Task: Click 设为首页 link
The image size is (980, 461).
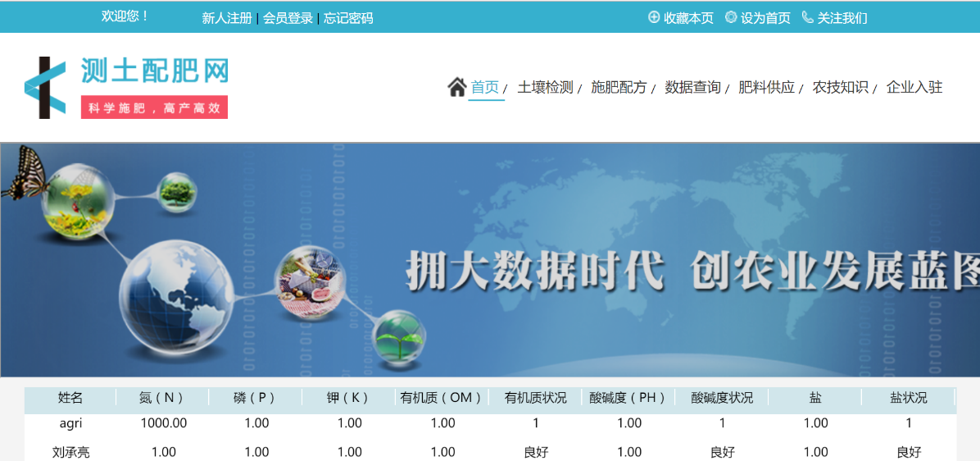Action: (x=765, y=17)
